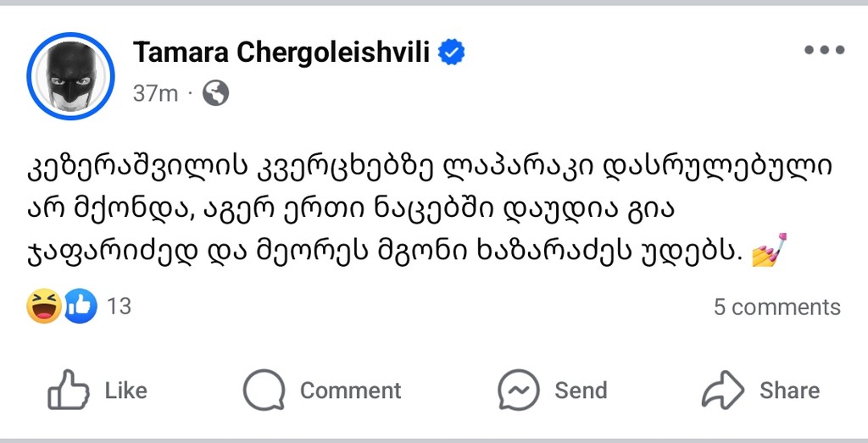Viewport: 868px width, 443px height.
Task: Click the blue thumbs-up reaction badge
Action: pyautogui.click(x=81, y=306)
